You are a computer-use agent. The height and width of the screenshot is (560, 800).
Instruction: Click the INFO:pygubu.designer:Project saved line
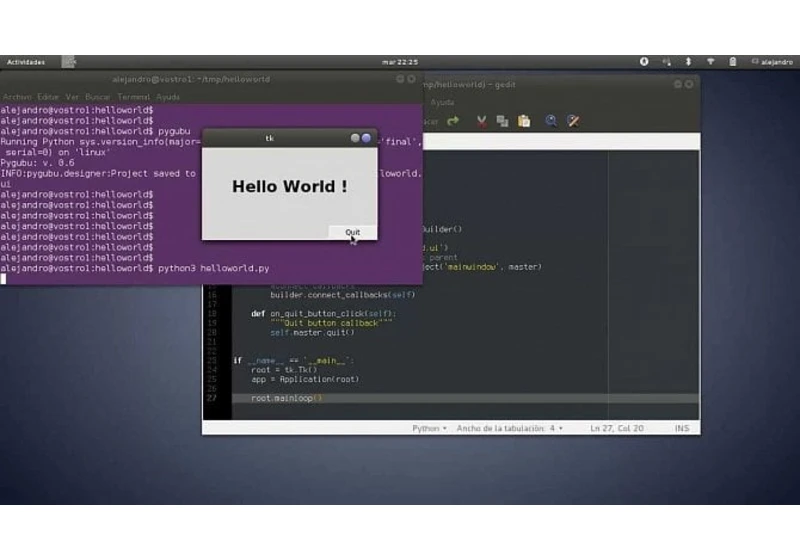(x=98, y=173)
